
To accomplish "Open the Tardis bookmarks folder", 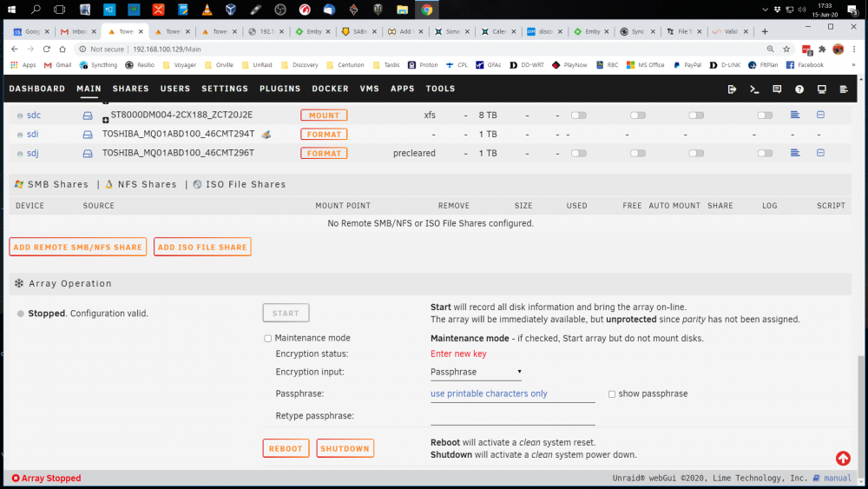I will pos(386,65).
